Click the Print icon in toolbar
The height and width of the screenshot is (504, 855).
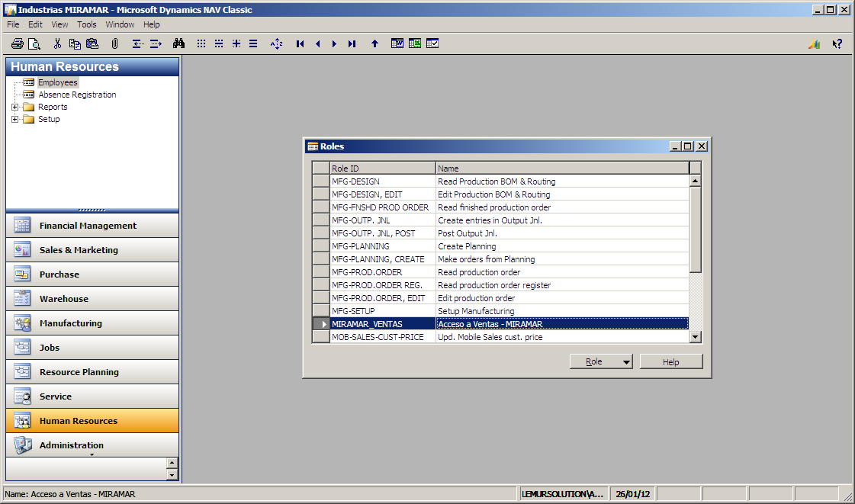(18, 43)
